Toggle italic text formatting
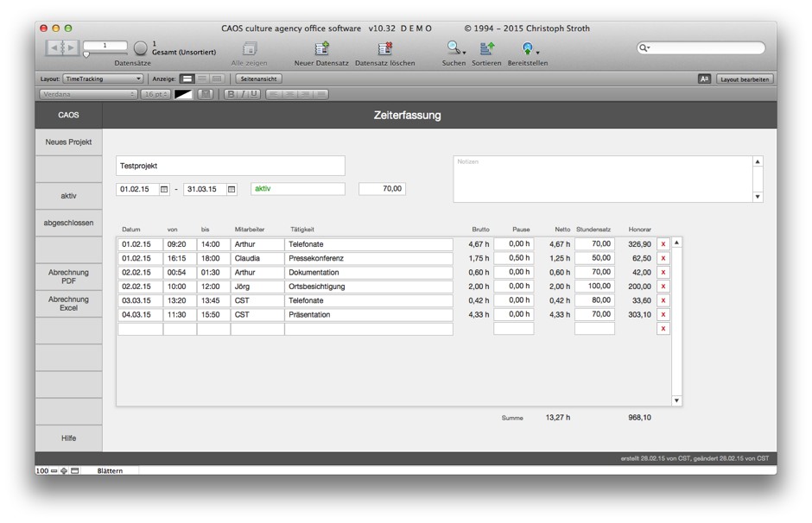Screen dimensions: 812x523 (243, 94)
